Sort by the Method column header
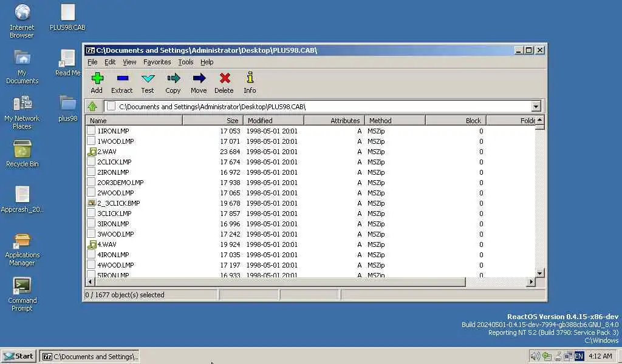Viewport: 622px width, 364px height. [x=395, y=120]
